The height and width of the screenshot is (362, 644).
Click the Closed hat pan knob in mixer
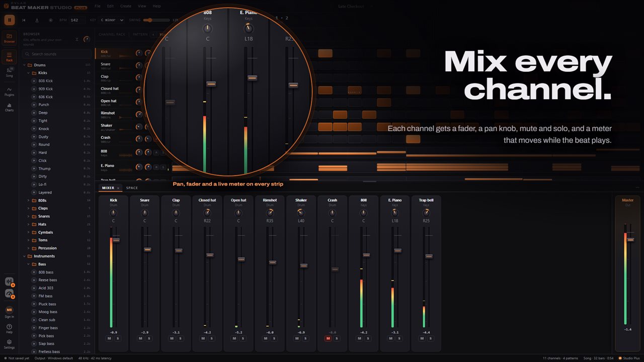pos(207,213)
